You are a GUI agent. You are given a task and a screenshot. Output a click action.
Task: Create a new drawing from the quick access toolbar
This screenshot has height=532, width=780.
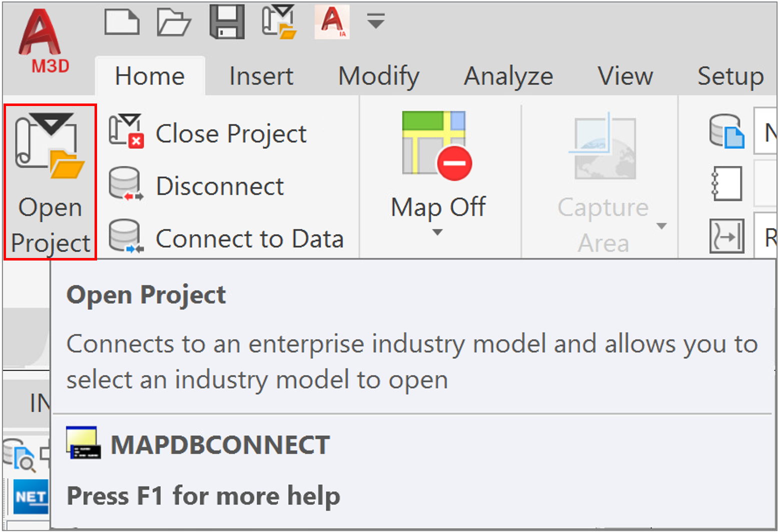click(x=122, y=22)
